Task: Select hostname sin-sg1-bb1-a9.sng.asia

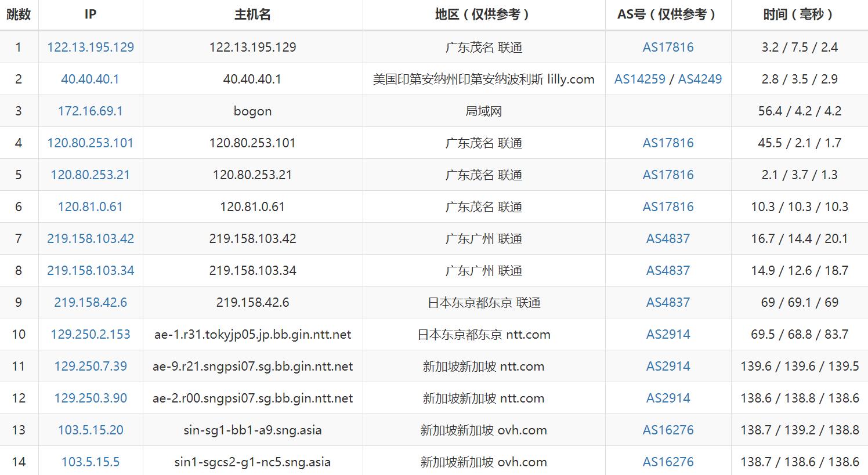Action: (x=252, y=430)
